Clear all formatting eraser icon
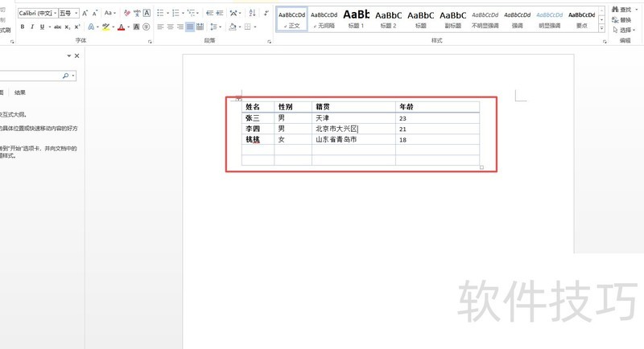Image resolution: width=644 pixels, height=349 pixels. tap(127, 13)
